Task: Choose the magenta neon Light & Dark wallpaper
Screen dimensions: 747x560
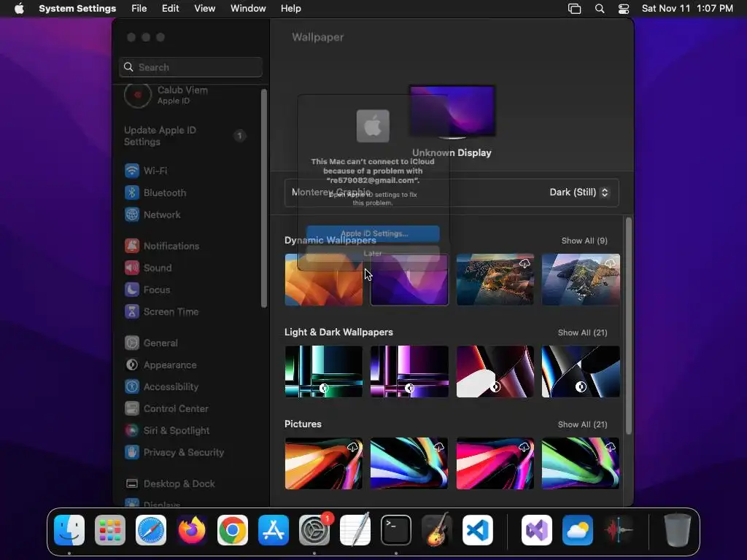Action: coord(409,371)
